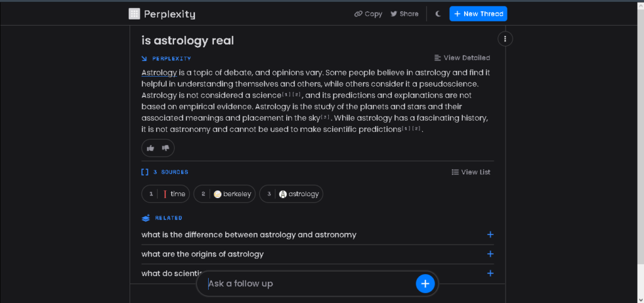Viewport: 644px width, 303px height.
Task: Click citation 3 after 'in the sky'
Action: coord(325,118)
